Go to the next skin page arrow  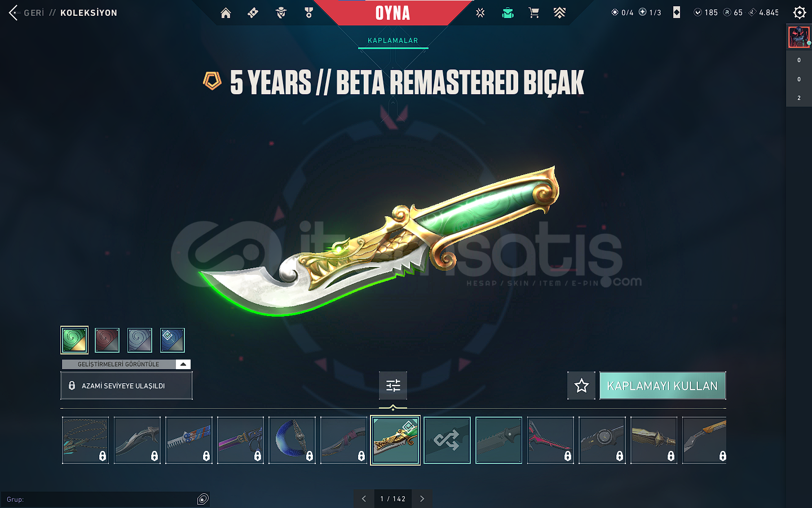pos(422,498)
